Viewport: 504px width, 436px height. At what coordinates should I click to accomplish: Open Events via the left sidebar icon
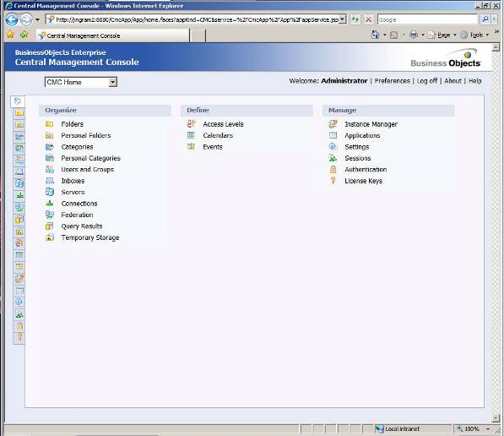click(19, 266)
